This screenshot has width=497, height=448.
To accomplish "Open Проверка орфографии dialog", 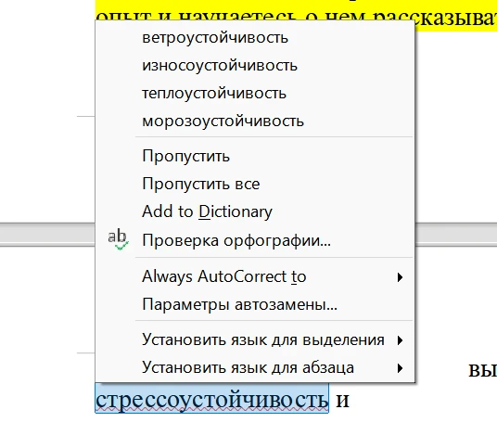I will (x=255, y=240).
